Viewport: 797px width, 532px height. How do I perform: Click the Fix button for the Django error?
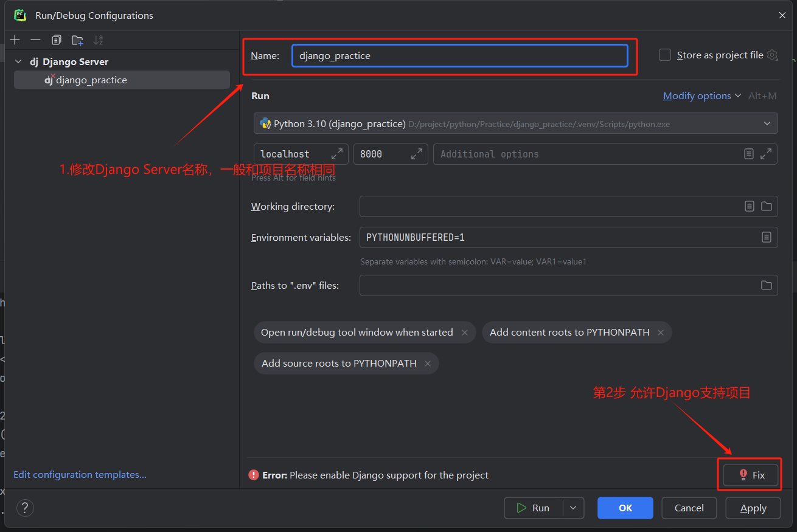pyautogui.click(x=751, y=475)
